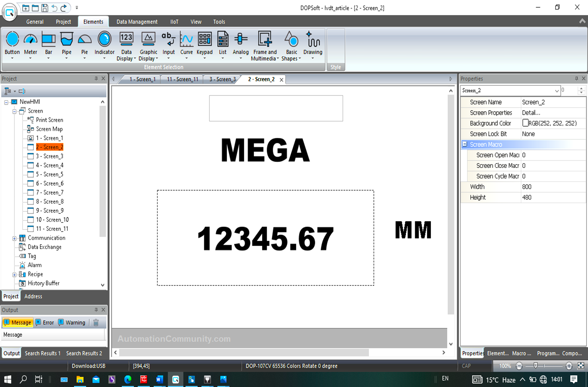The width and height of the screenshot is (588, 387).
Task: Open the Data Management ribbon tab
Action: 137,22
